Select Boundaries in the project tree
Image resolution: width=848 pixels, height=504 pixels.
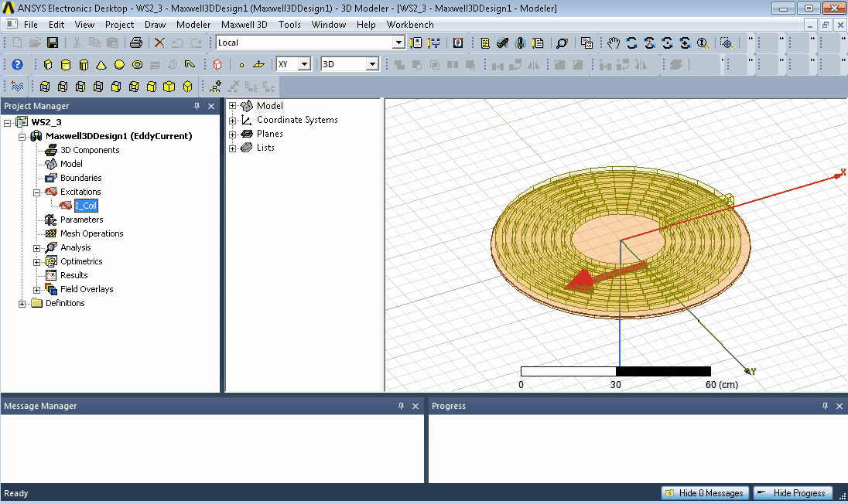click(80, 178)
